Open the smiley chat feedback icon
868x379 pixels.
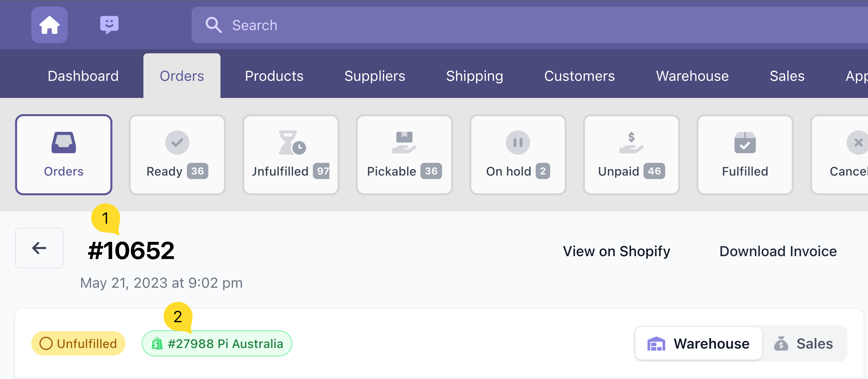(x=109, y=25)
